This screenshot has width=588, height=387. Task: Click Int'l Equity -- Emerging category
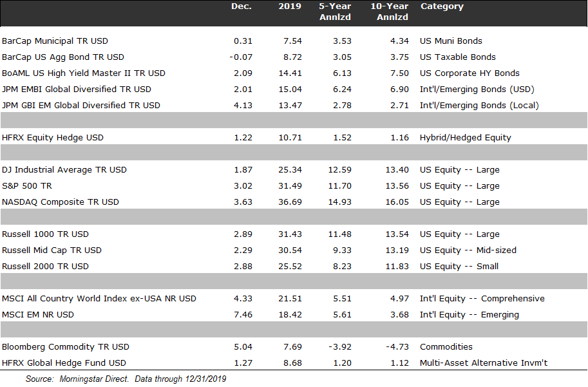tap(469, 315)
